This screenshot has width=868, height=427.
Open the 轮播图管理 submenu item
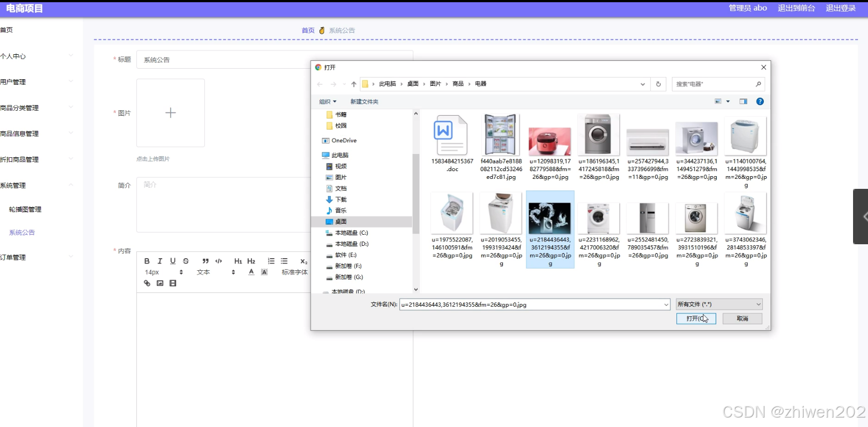[25, 209]
